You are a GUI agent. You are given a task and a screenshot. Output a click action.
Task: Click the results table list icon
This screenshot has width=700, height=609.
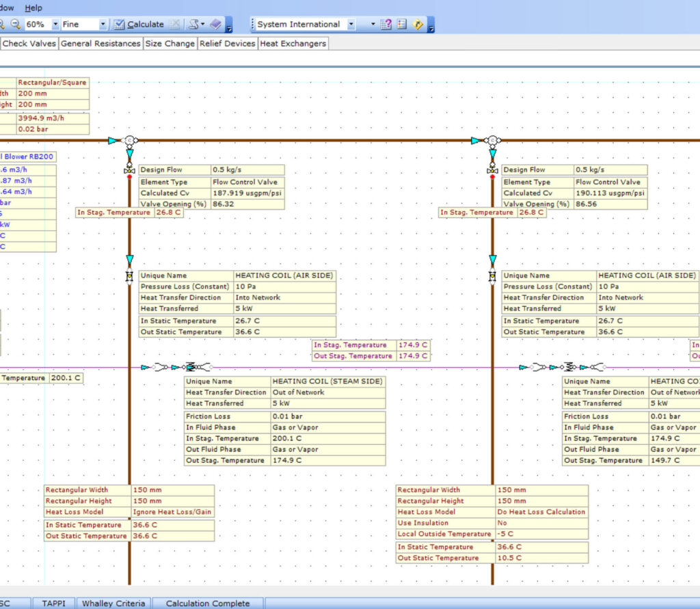pyautogui.click(x=402, y=25)
